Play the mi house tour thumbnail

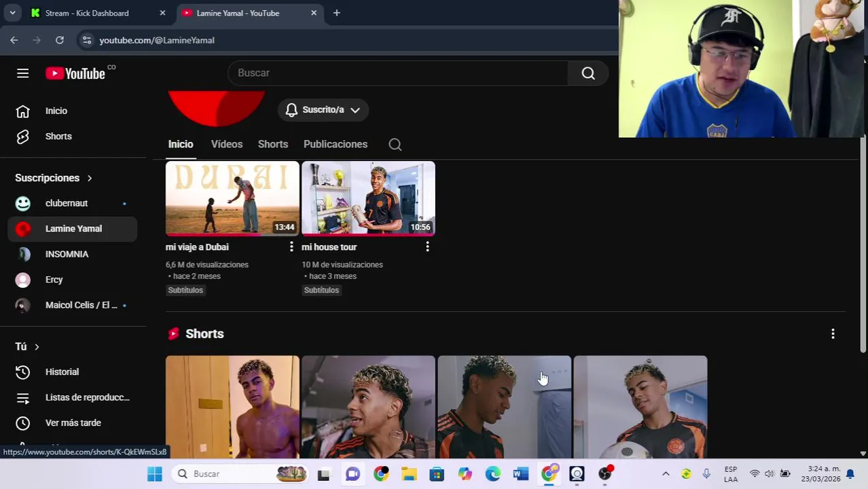(x=368, y=198)
